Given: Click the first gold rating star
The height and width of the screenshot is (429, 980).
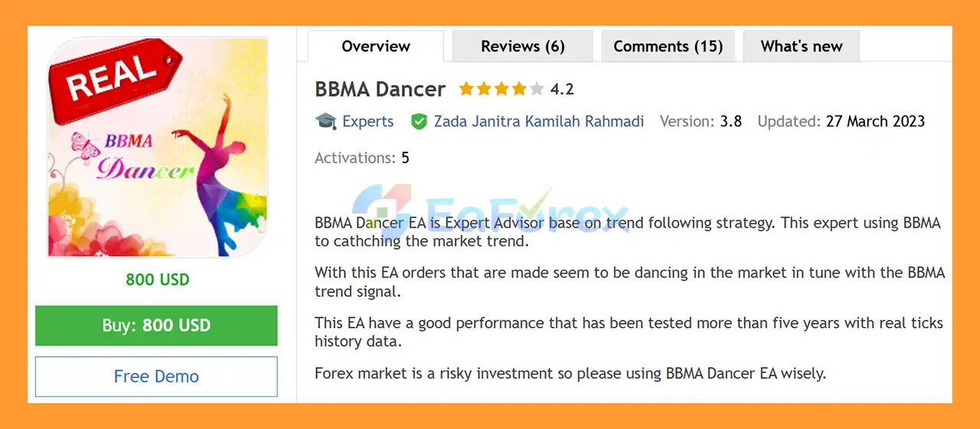Looking at the screenshot, I should click(466, 89).
